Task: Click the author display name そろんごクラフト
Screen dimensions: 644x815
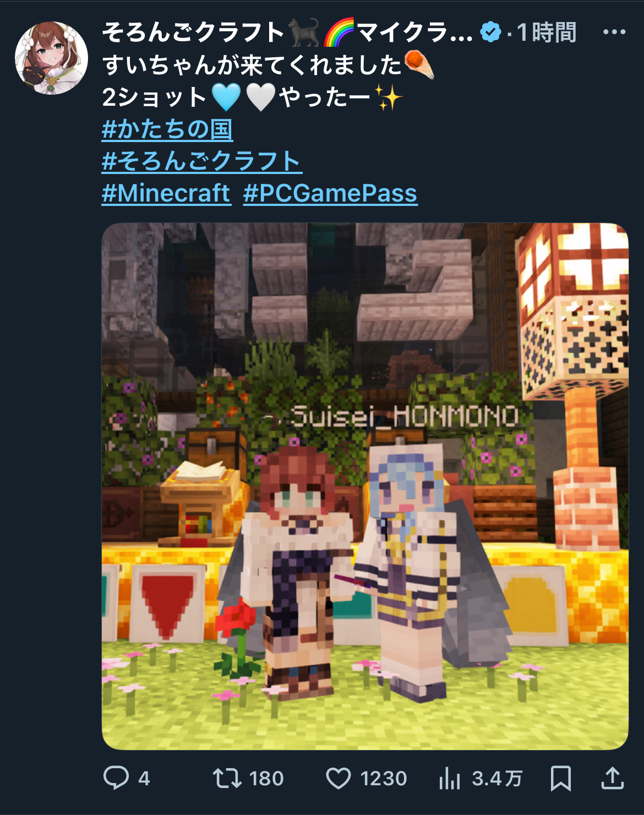Action: pyautogui.click(x=194, y=32)
